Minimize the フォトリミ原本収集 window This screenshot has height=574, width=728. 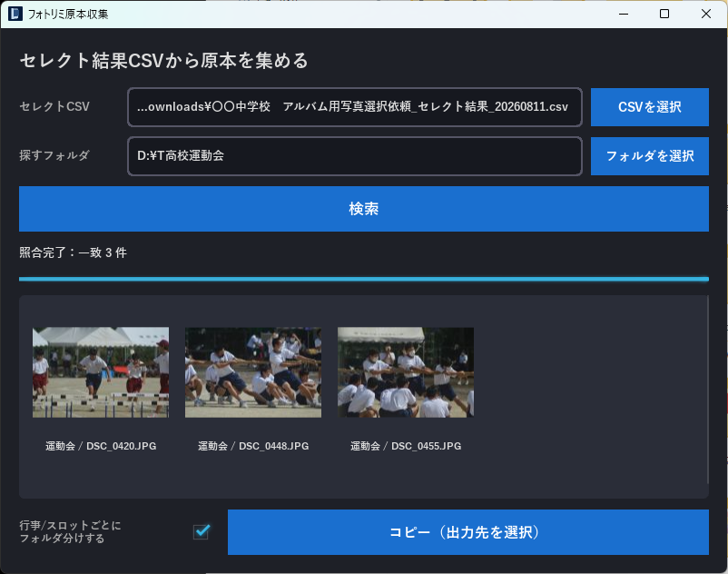624,14
